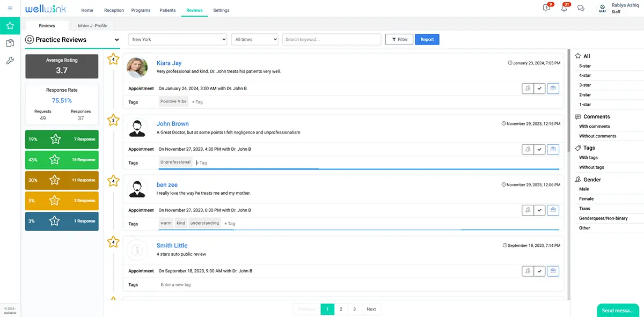Expand the Practice Reviews dropdown
644x317 pixels.
point(117,40)
